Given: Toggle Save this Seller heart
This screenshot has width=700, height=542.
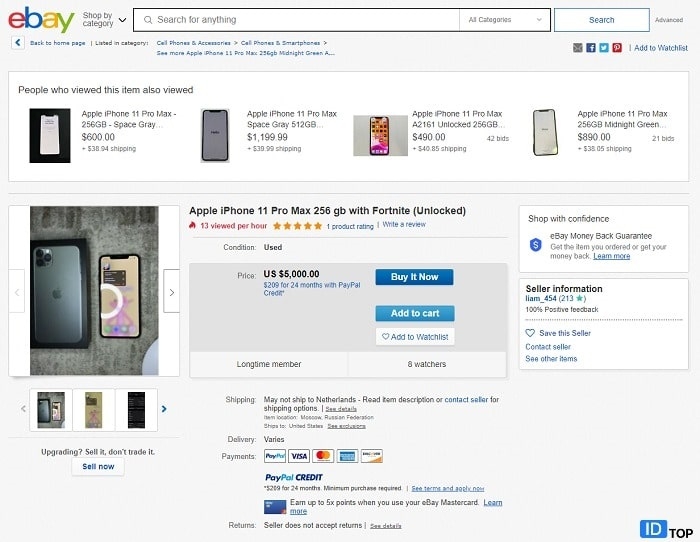Looking at the screenshot, I should 531,334.
